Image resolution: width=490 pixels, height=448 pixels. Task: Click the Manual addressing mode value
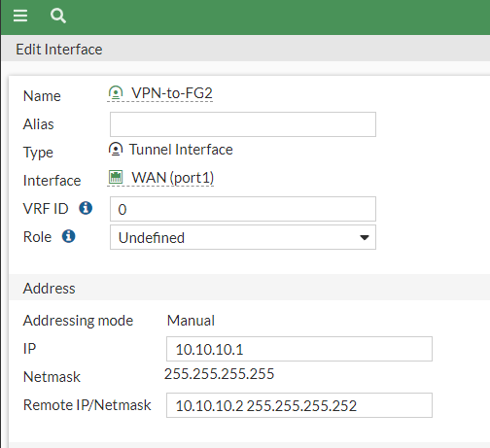pos(191,321)
